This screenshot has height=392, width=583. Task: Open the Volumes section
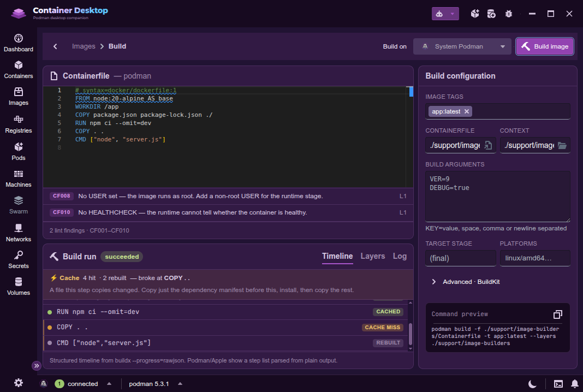tap(18, 287)
